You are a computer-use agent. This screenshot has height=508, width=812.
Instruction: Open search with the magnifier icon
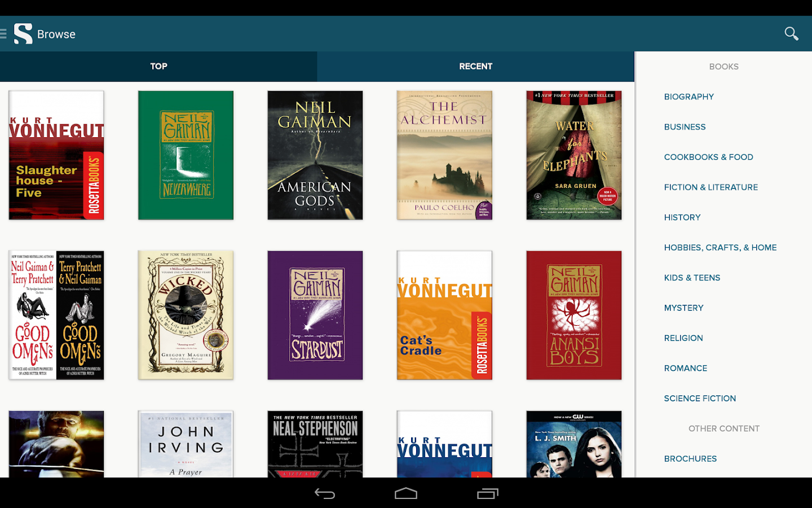(x=792, y=34)
